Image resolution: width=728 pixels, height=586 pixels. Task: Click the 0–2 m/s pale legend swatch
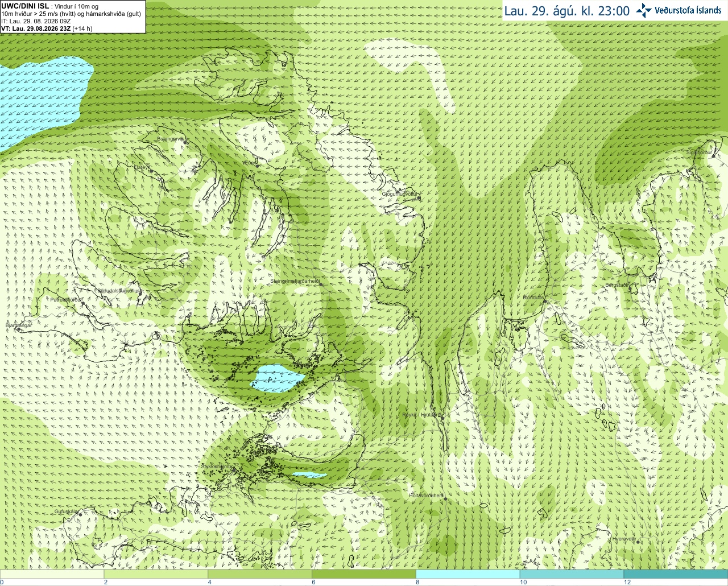click(52, 575)
